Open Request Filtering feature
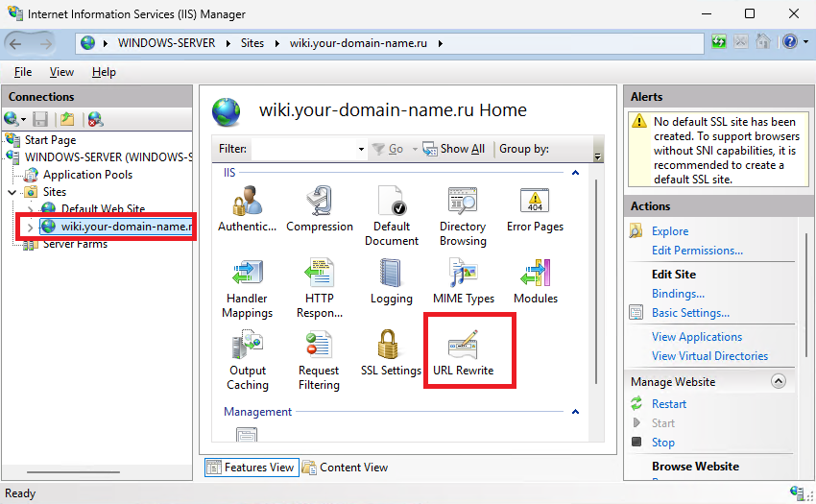816x504 pixels. point(319,360)
